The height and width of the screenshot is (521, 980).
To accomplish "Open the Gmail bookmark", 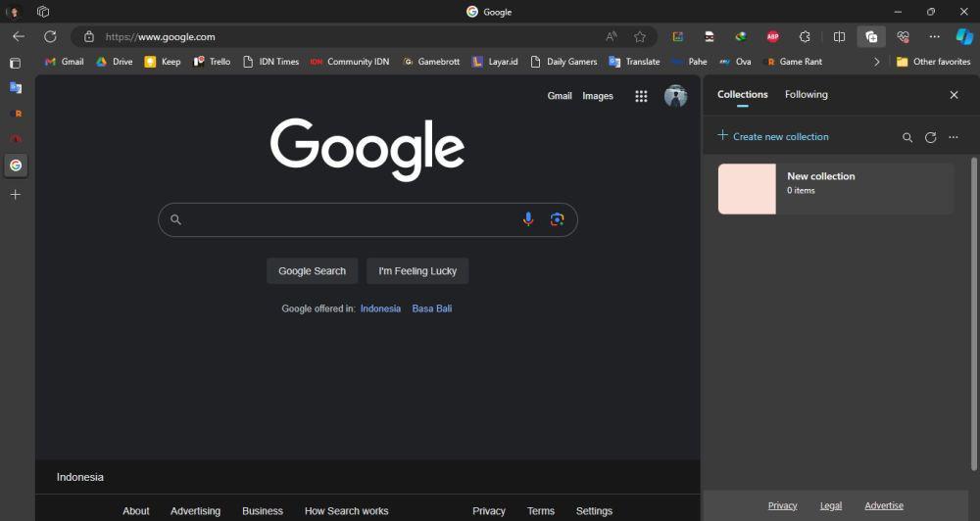I will [x=64, y=62].
